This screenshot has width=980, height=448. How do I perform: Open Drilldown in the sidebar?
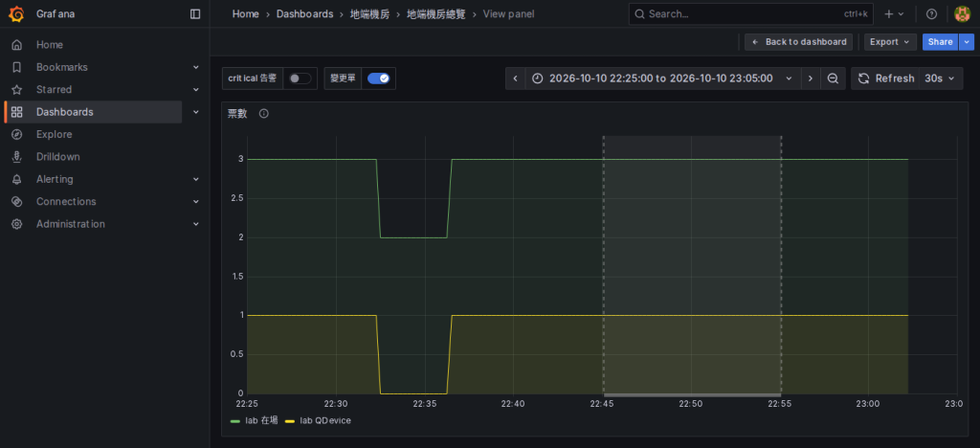click(58, 157)
